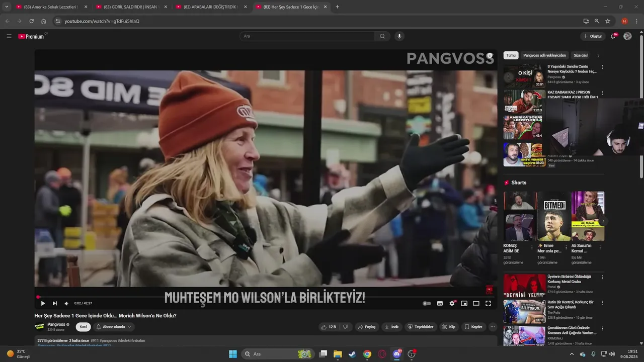This screenshot has width=644, height=362.
Task: Open YouTube notifications bell
Action: tap(613, 36)
